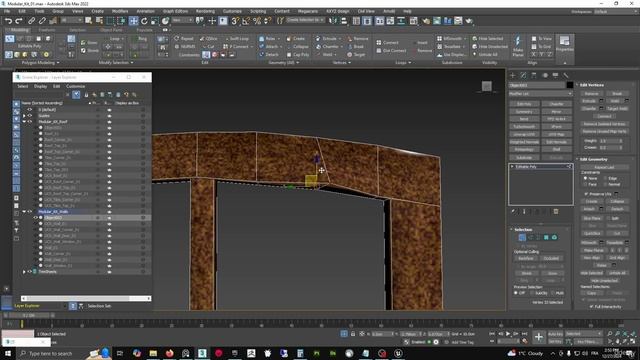Expand the Gutter layer tree arrow

click(x=24, y=116)
